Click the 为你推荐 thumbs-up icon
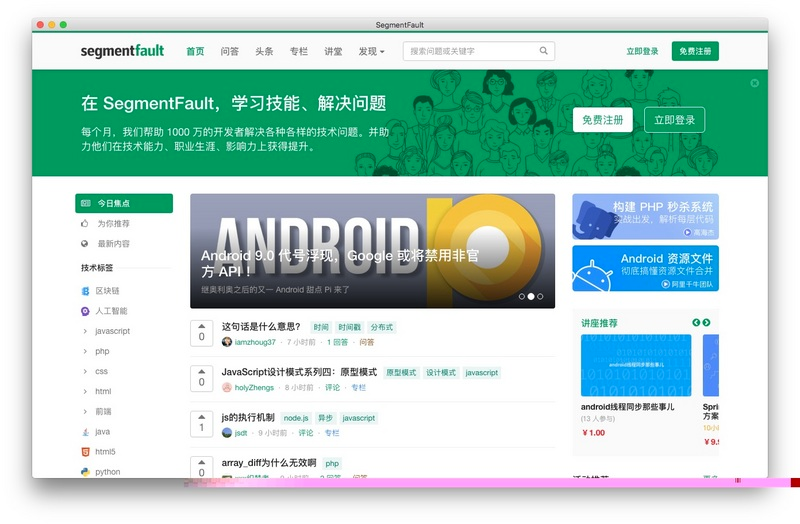Image resolution: width=800 pixels, height=524 pixels. coord(85,223)
